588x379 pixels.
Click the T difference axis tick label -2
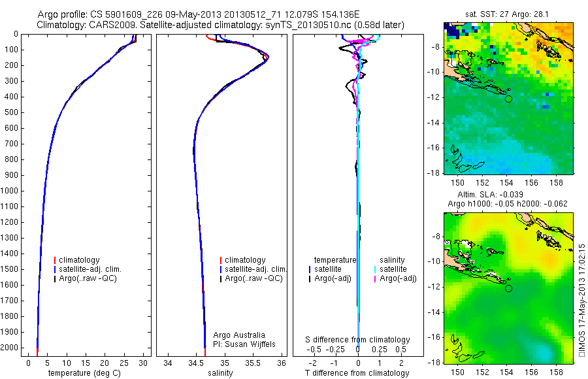coord(312,363)
